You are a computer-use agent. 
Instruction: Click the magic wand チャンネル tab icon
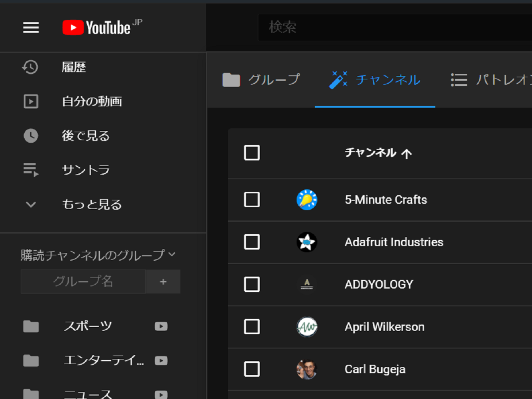click(338, 80)
